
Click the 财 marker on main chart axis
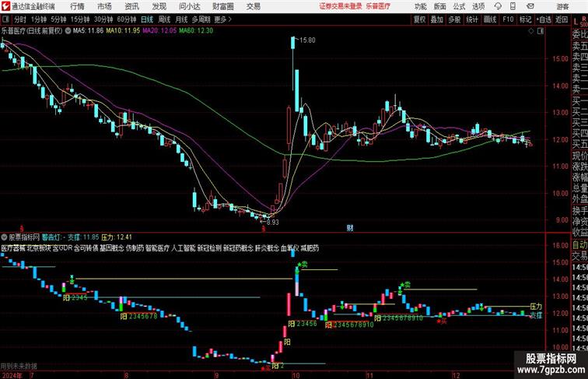(x=350, y=228)
